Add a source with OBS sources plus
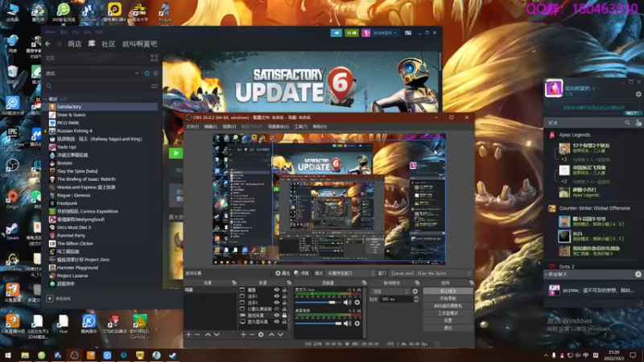 coord(243,335)
